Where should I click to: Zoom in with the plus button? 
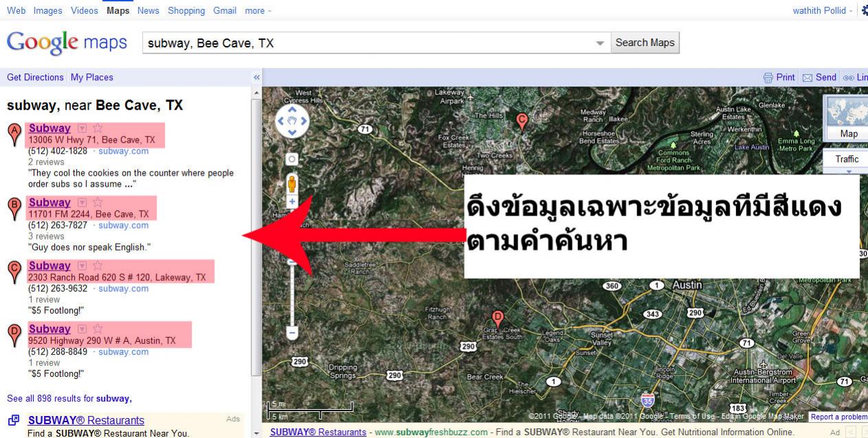click(292, 202)
